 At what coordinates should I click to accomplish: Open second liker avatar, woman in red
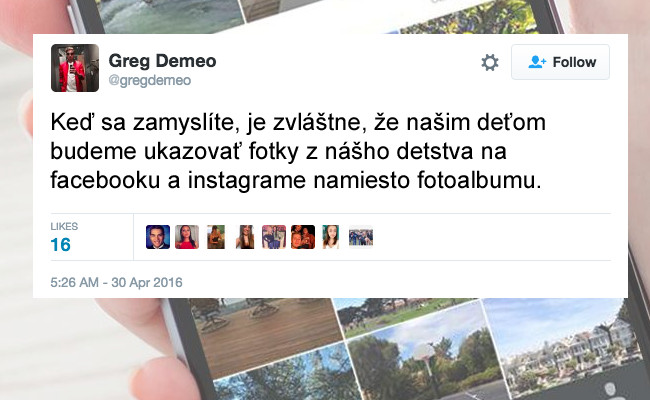point(187,237)
